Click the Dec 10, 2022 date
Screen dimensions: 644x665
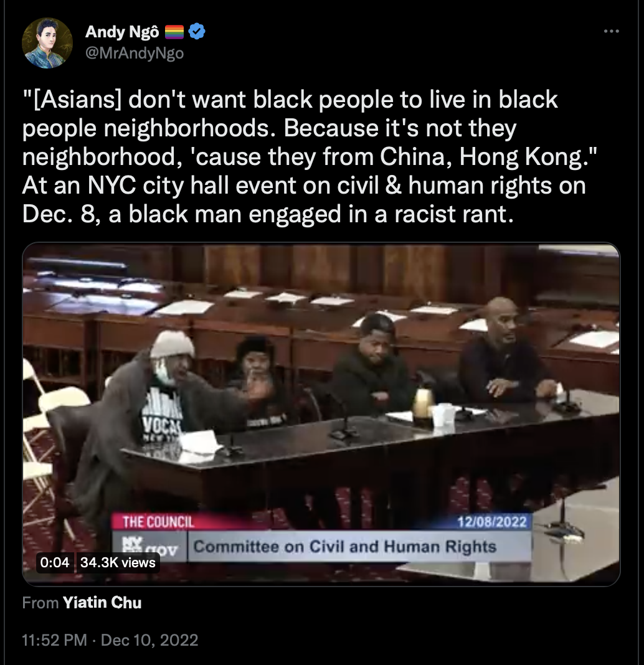point(149,640)
